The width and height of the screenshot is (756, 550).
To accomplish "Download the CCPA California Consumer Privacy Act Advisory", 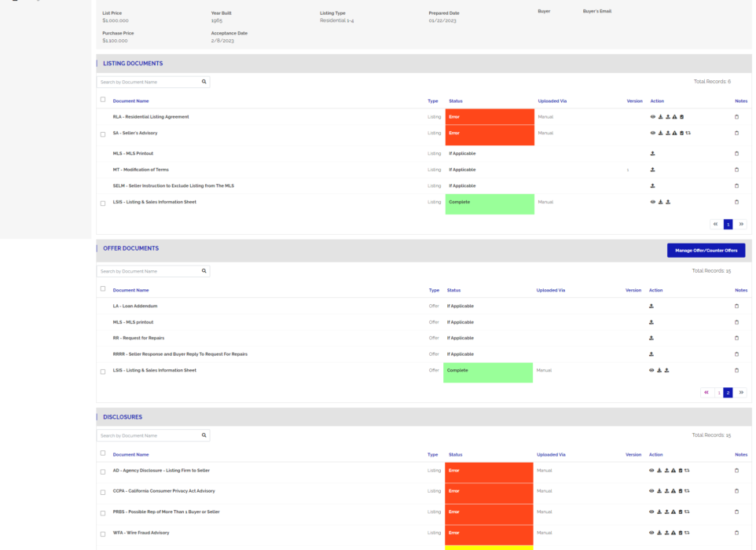I will 659,491.
